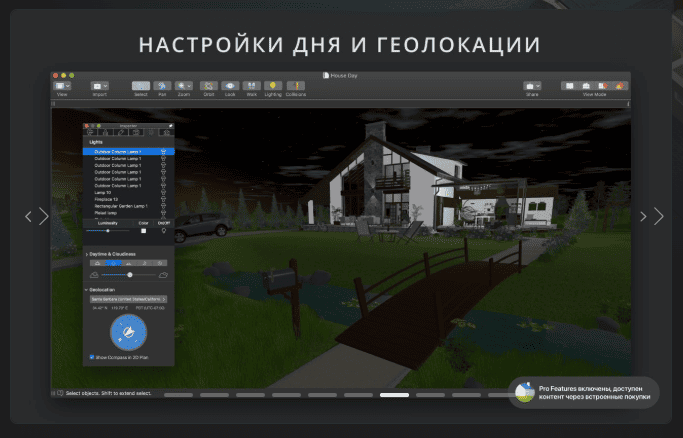The height and width of the screenshot is (438, 683).
Task: Toggle the lamp icon beside Fireplace 13
Action: tap(163, 199)
